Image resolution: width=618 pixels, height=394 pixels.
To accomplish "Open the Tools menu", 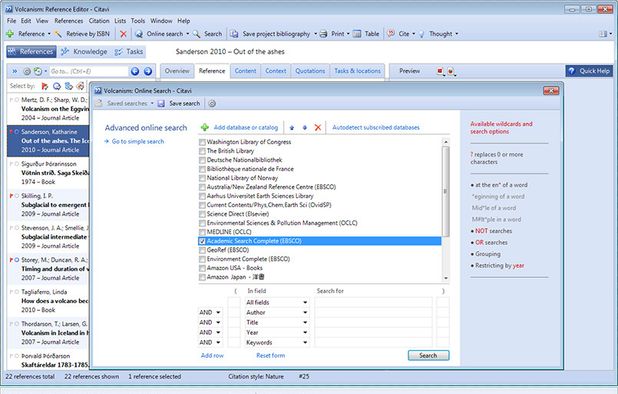I will pyautogui.click(x=138, y=21).
